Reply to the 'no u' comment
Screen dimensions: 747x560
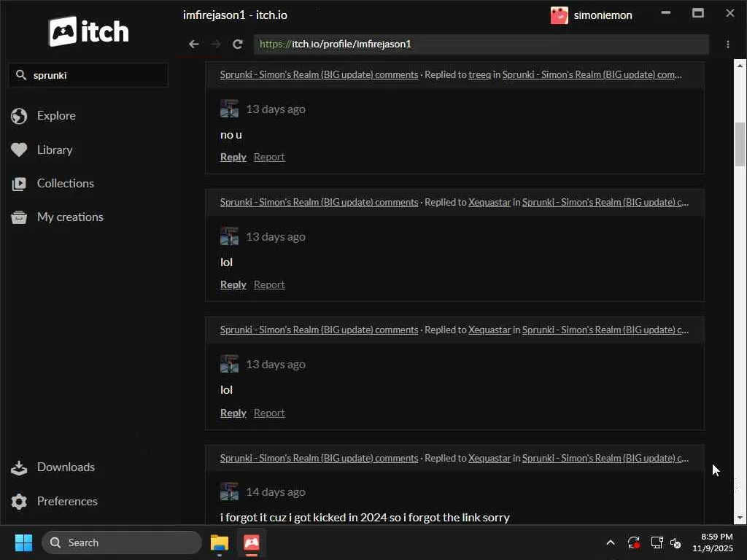coord(233,157)
